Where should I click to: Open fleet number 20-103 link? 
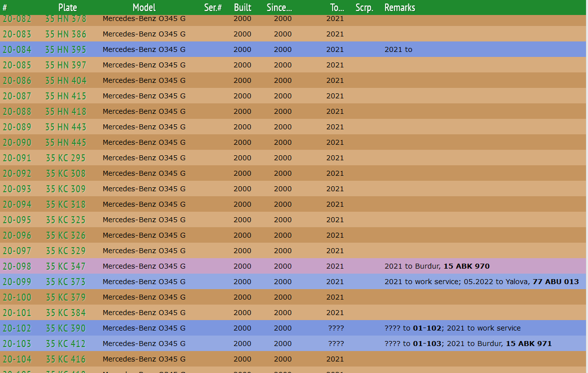point(17,344)
